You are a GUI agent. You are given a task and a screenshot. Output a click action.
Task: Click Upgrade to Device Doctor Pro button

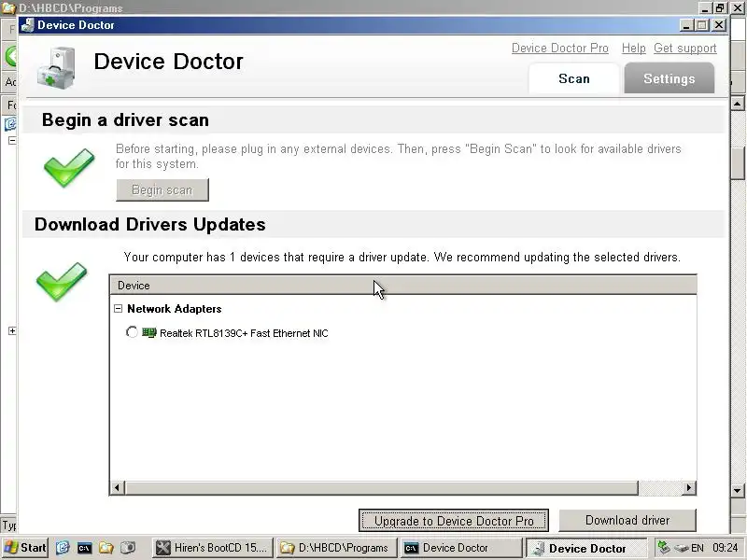[454, 521]
